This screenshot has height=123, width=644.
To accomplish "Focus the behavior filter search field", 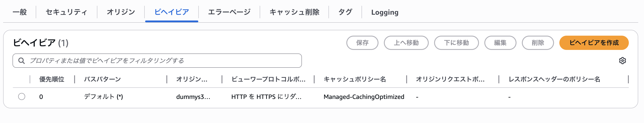I will point(157,61).
